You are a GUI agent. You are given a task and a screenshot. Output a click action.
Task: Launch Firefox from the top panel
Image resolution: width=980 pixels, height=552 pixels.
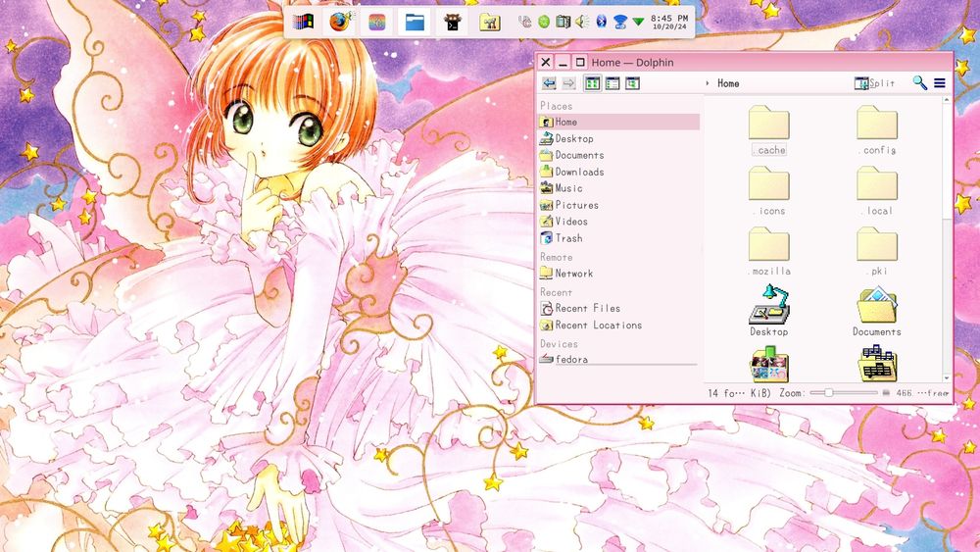click(x=340, y=22)
